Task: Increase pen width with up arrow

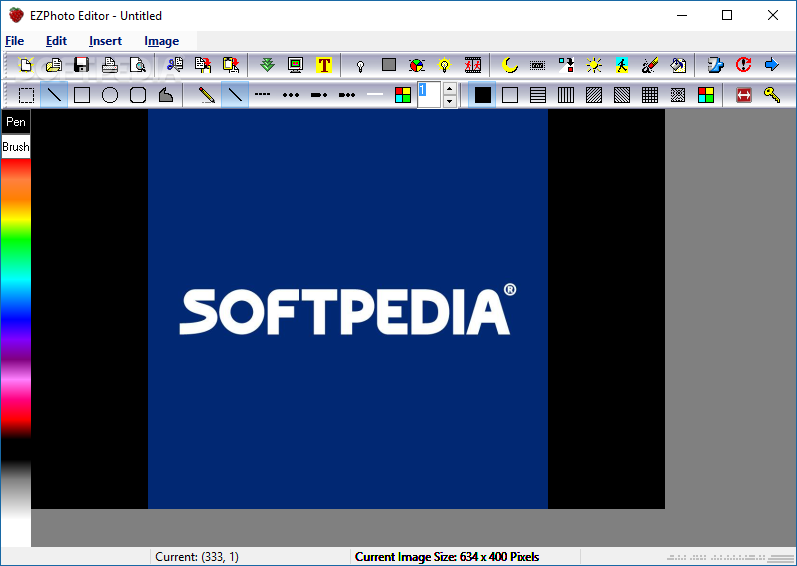Action: (449, 89)
